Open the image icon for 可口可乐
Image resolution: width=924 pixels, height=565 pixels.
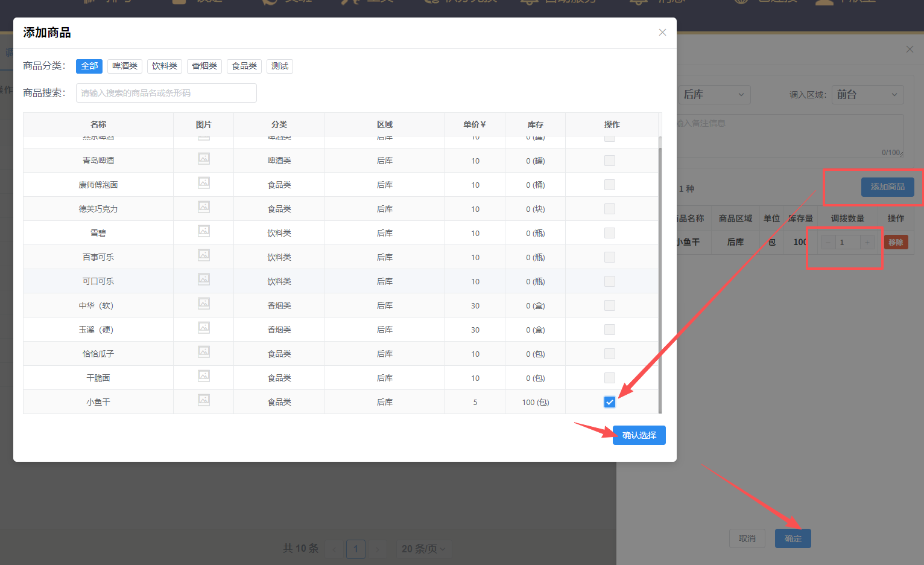(204, 279)
